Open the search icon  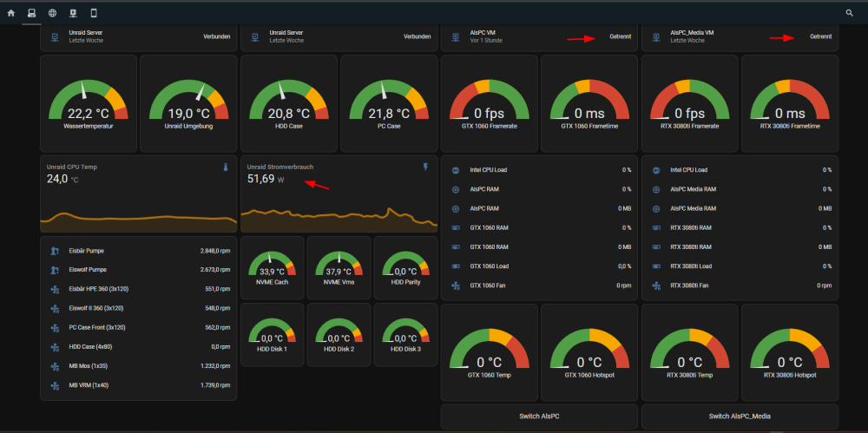pos(849,13)
